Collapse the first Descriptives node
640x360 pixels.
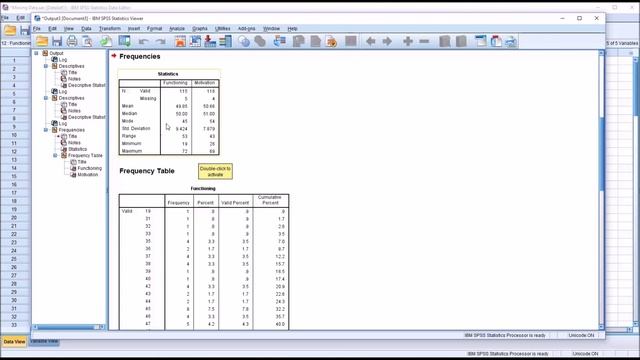pyautogui.click(x=46, y=66)
